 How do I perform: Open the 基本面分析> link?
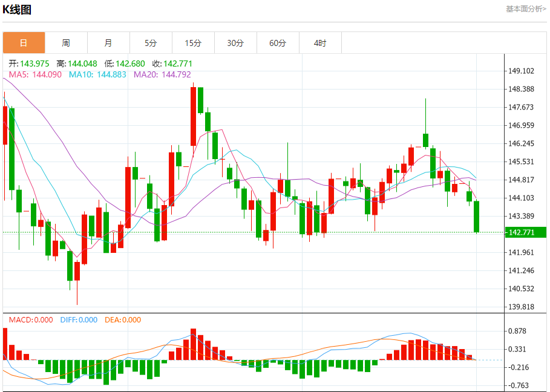pos(526,9)
